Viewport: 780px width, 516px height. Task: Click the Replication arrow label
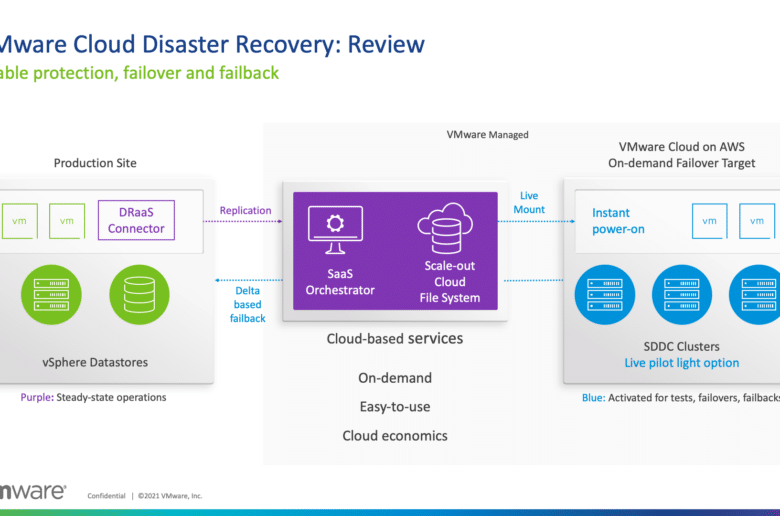(245, 210)
